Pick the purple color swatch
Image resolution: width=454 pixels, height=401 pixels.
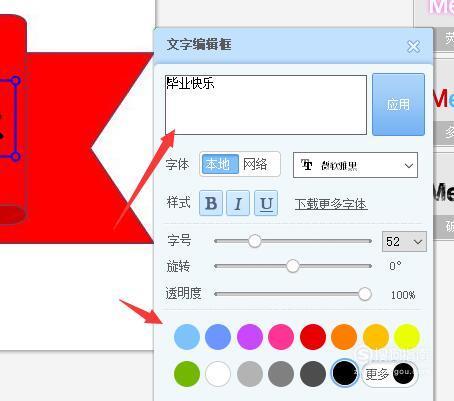[x=250, y=337]
